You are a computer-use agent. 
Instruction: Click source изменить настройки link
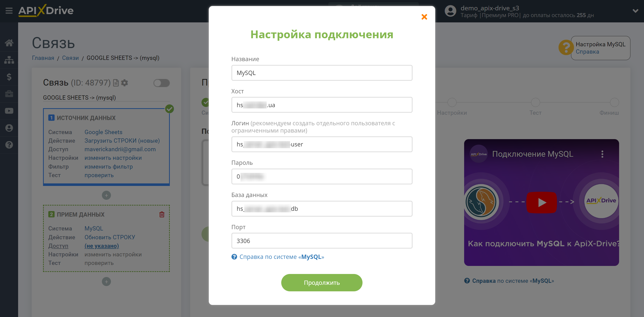(x=113, y=158)
